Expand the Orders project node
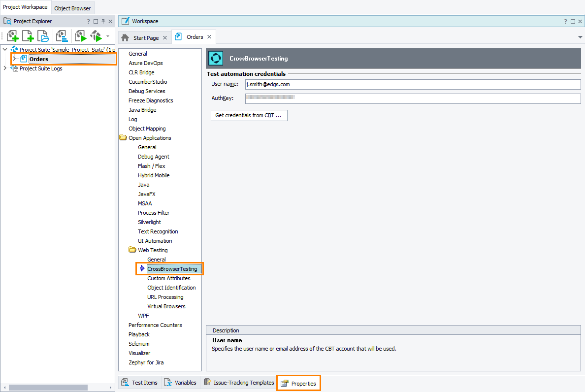Viewport: 585px width, 392px height. point(14,59)
